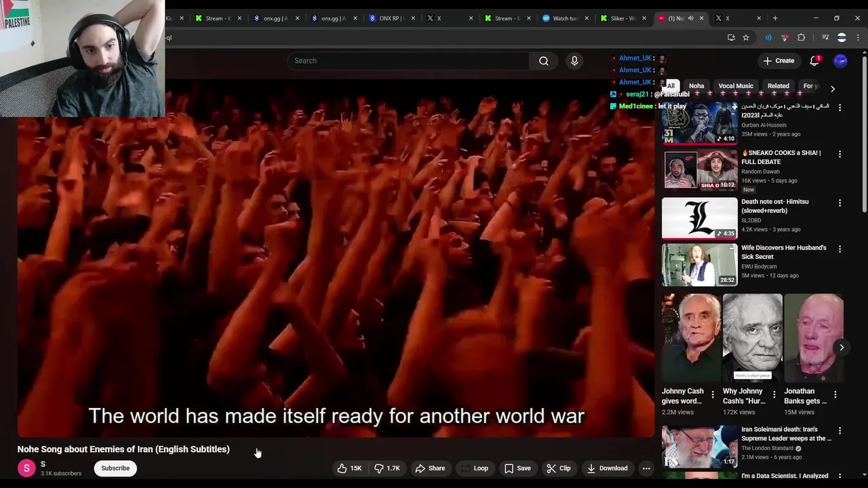This screenshot has width=868, height=488.
Task: Click the YouTube search input field
Action: [408, 61]
